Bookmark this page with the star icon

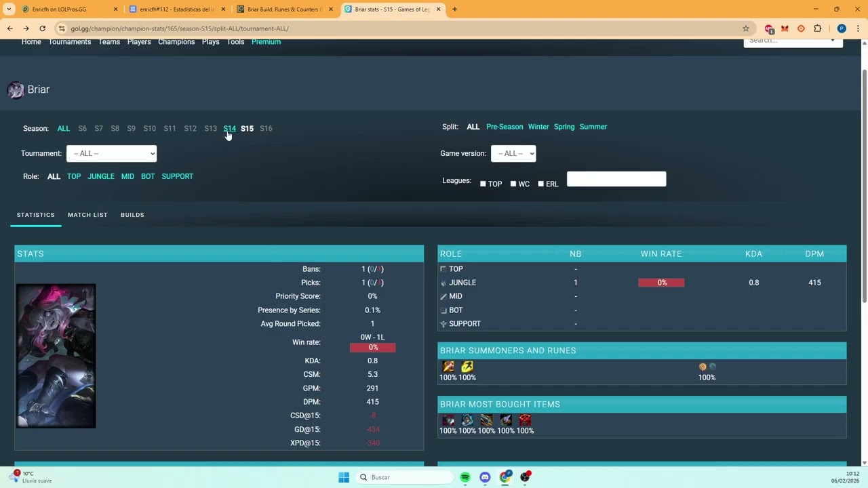(746, 28)
